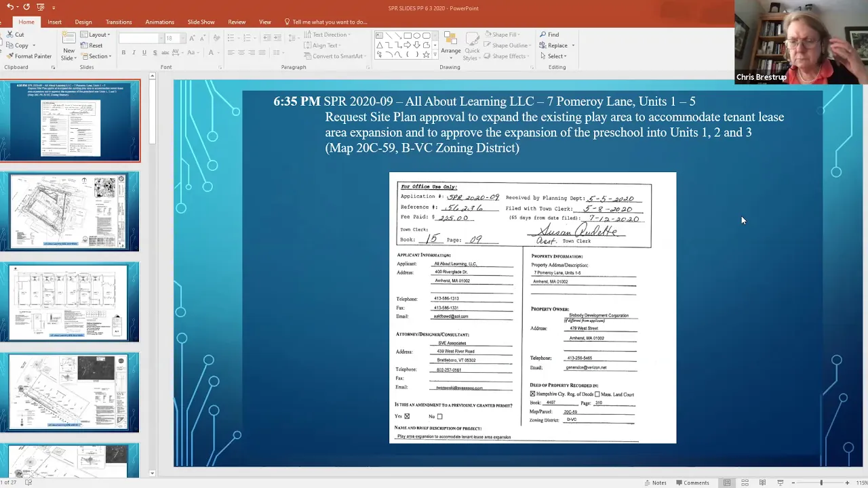The width and height of the screenshot is (868, 488).
Task: Toggle Strikethrough formatting
Action: pyautogui.click(x=165, y=53)
